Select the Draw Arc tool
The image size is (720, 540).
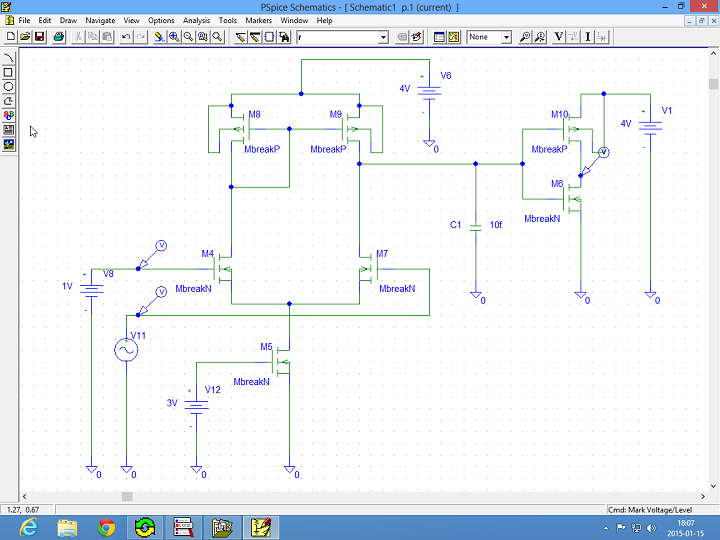click(x=9, y=58)
